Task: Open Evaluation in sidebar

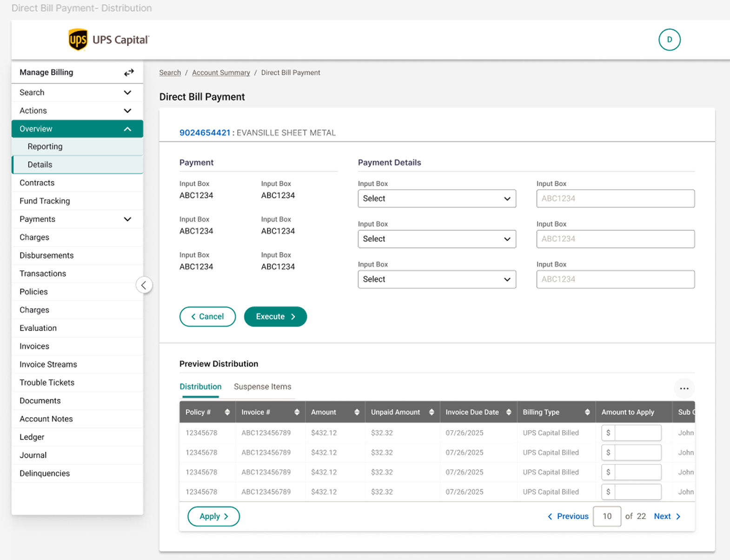Action: click(x=77, y=328)
